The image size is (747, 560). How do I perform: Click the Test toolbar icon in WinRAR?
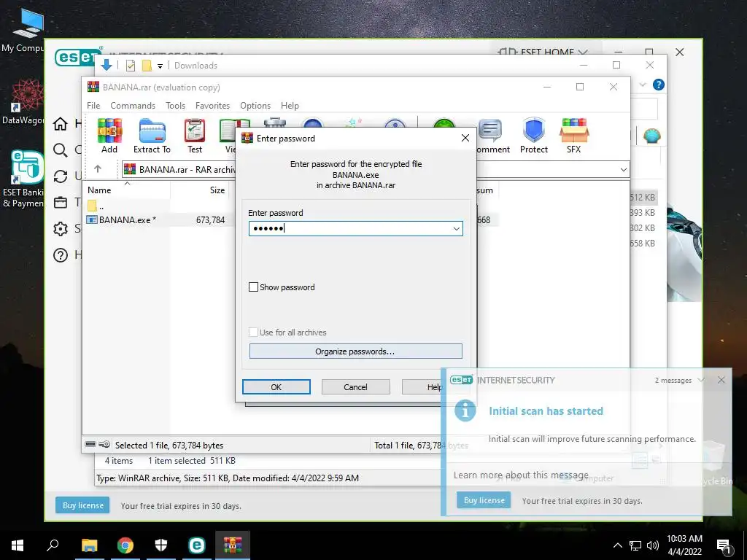[194, 136]
